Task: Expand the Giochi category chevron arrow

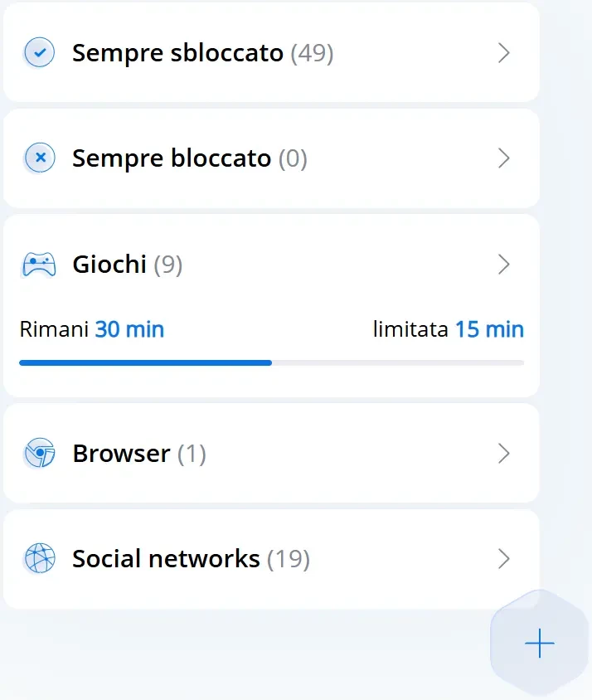Action: tap(503, 265)
